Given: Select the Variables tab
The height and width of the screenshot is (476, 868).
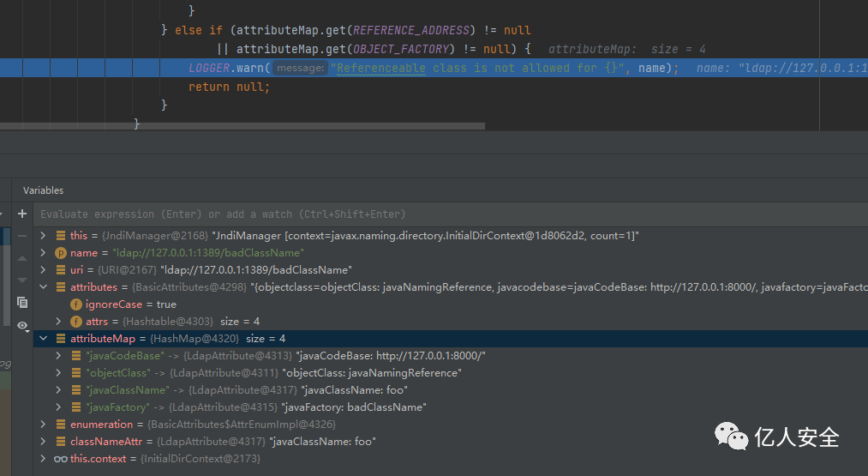Looking at the screenshot, I should point(43,190).
